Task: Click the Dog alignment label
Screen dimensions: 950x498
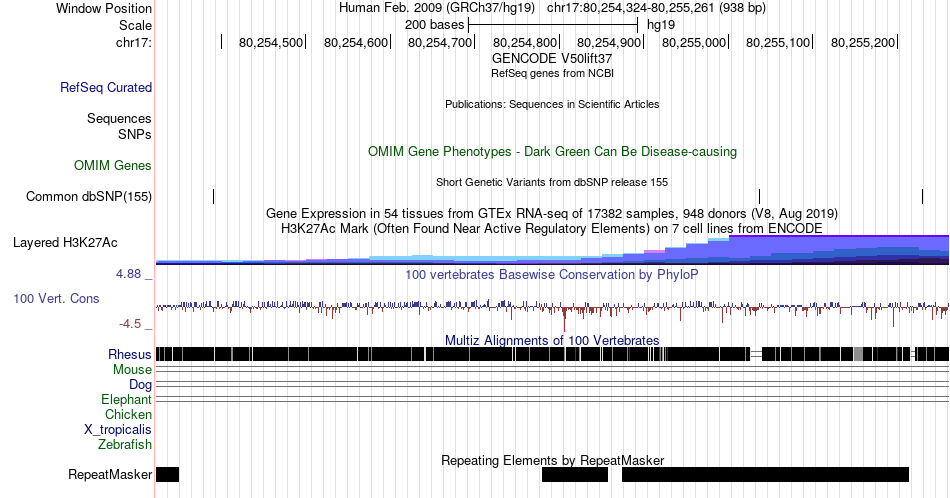Action: tap(141, 385)
